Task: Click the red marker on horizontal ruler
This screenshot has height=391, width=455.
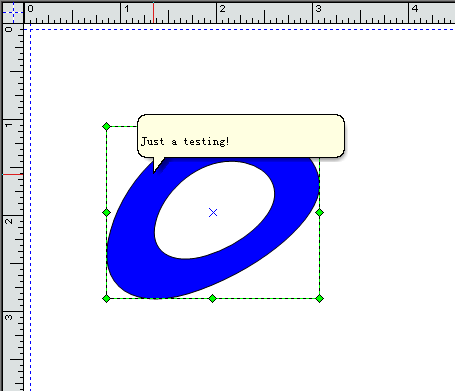Action: [x=153, y=13]
